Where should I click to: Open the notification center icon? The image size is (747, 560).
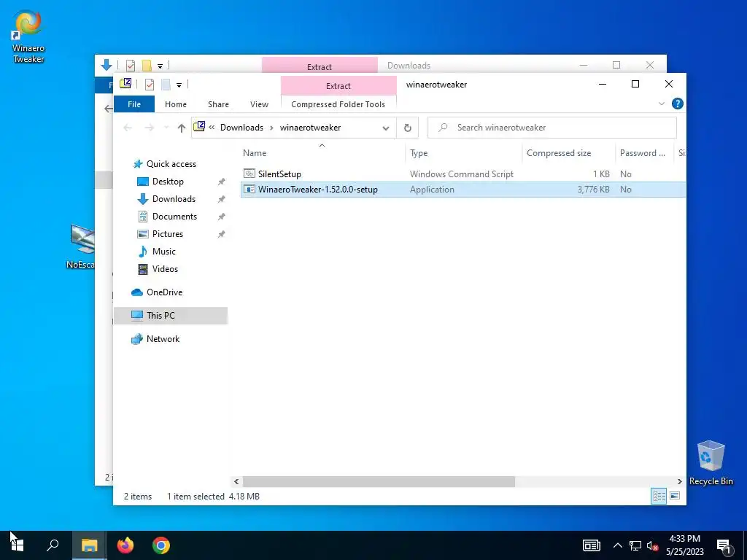tap(724, 546)
